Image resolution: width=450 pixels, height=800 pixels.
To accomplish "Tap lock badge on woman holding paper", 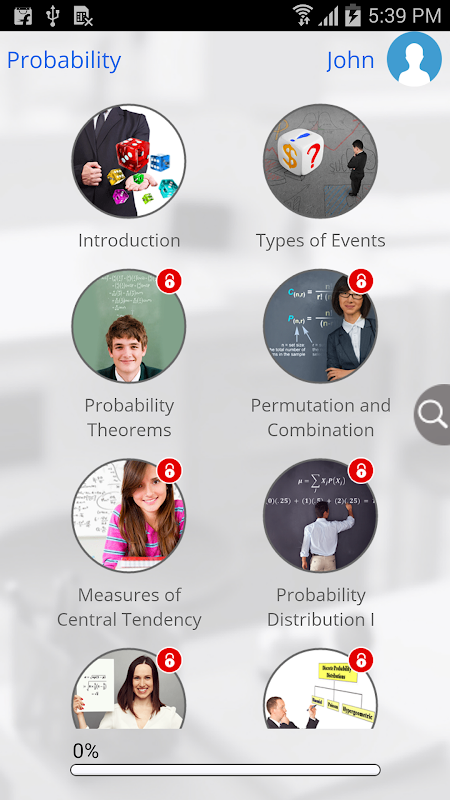I will click(x=169, y=660).
